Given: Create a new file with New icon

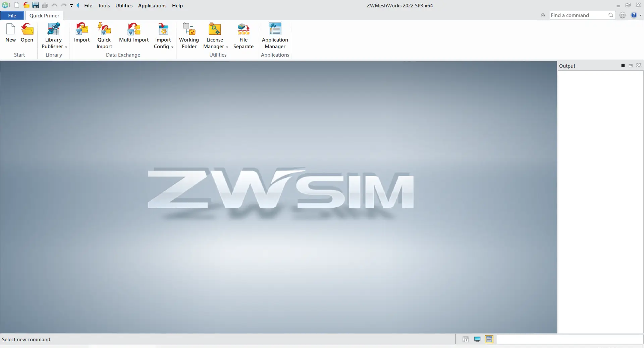Looking at the screenshot, I should click(11, 33).
